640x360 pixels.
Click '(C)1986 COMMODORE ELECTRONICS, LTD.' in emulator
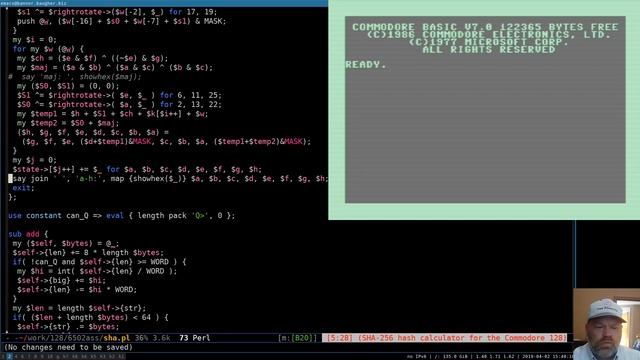pos(489,34)
